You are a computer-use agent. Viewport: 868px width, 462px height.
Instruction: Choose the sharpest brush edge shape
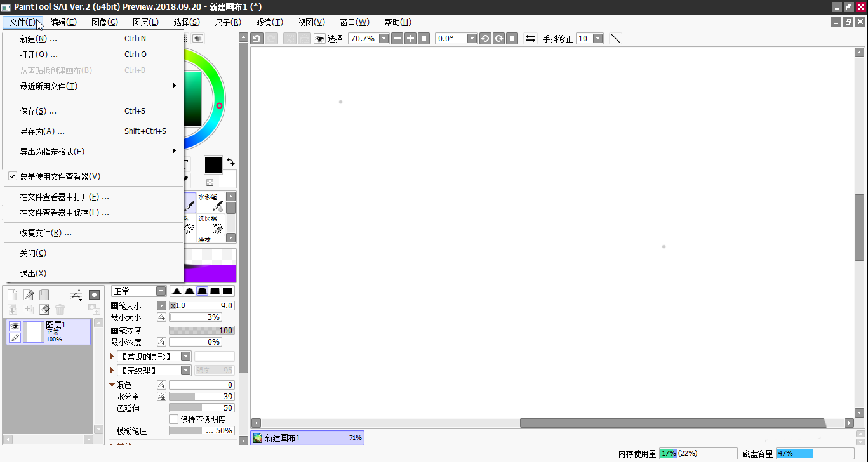[177, 291]
